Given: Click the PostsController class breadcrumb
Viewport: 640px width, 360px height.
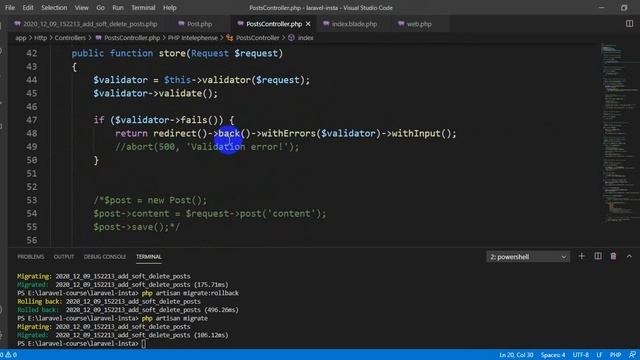Looking at the screenshot, I should (258, 38).
